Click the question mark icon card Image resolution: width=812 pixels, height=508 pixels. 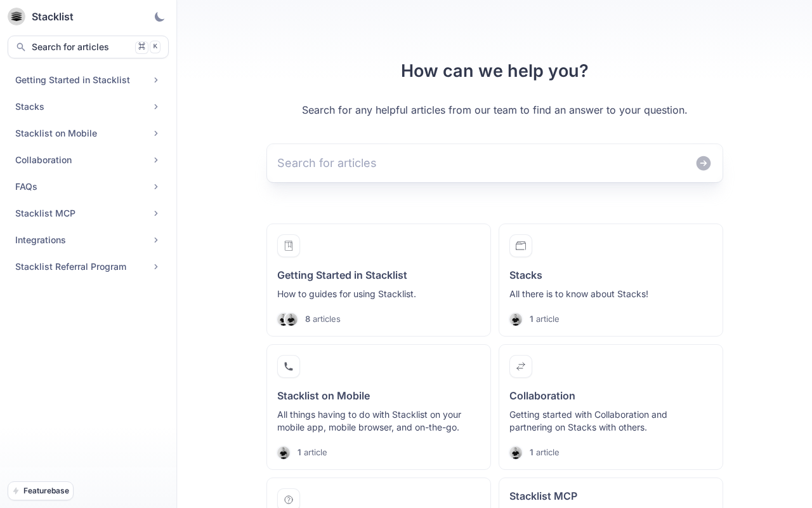pyautogui.click(x=289, y=500)
